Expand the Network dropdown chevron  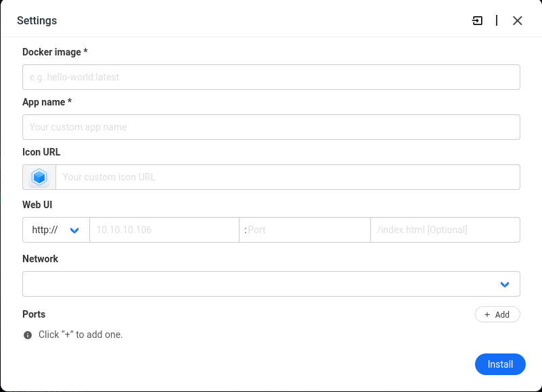point(505,285)
